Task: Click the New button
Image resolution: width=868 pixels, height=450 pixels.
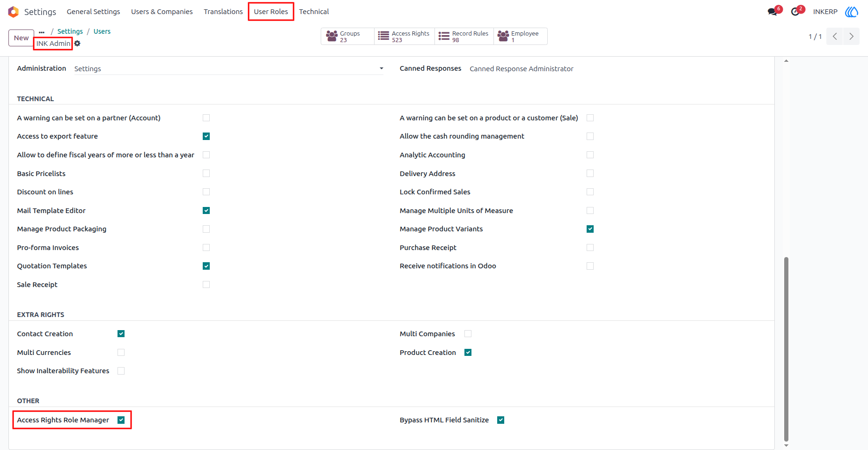Action: point(21,38)
